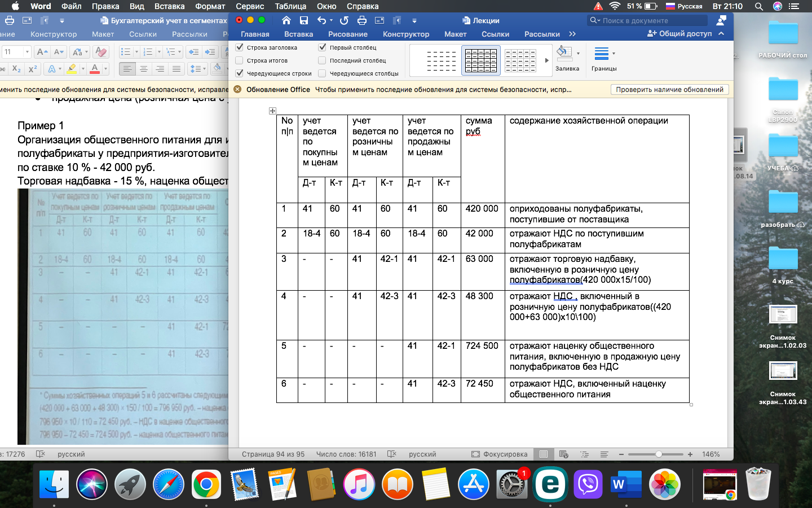The image size is (812, 508).
Task: Open the Границы borders tool
Action: (601, 54)
